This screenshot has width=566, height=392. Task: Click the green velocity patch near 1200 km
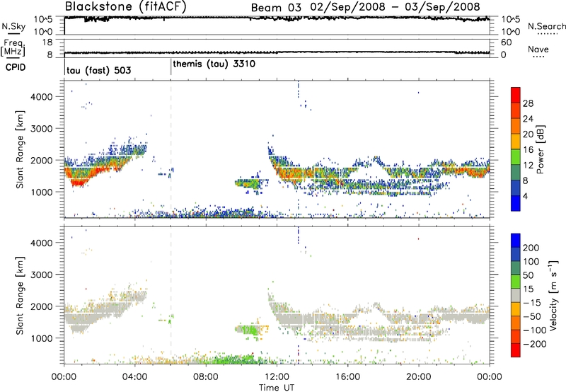point(249,330)
